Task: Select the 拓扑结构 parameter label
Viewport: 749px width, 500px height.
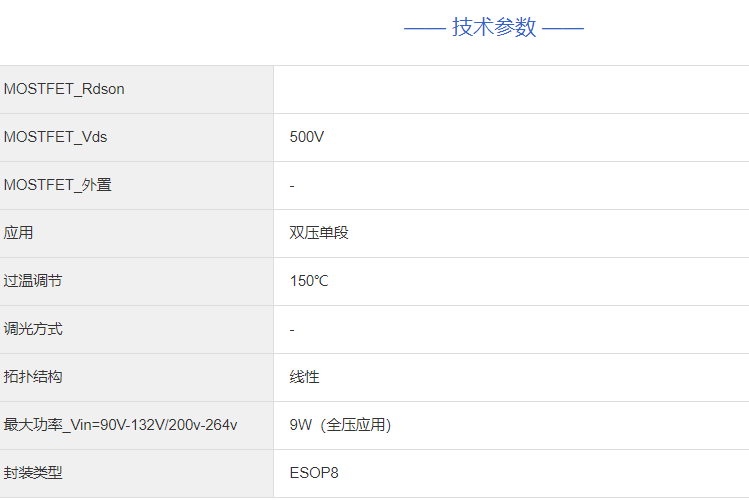Action: tap(33, 377)
